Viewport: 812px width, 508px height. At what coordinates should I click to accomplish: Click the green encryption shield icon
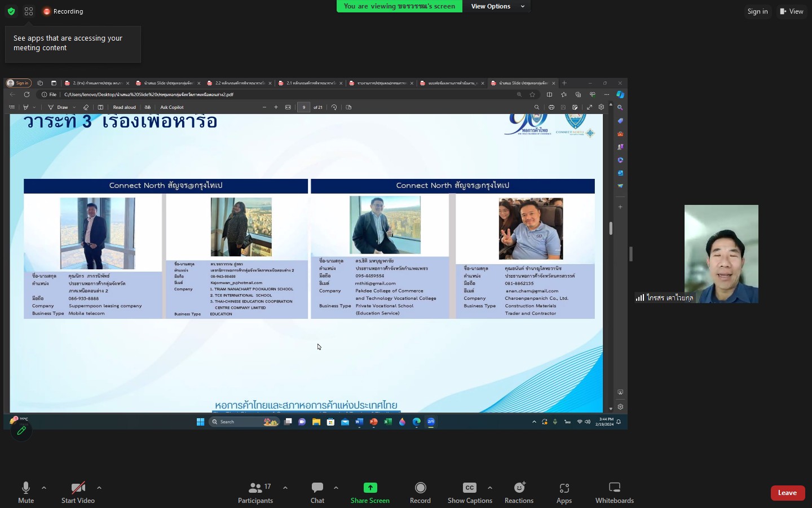coord(11,11)
